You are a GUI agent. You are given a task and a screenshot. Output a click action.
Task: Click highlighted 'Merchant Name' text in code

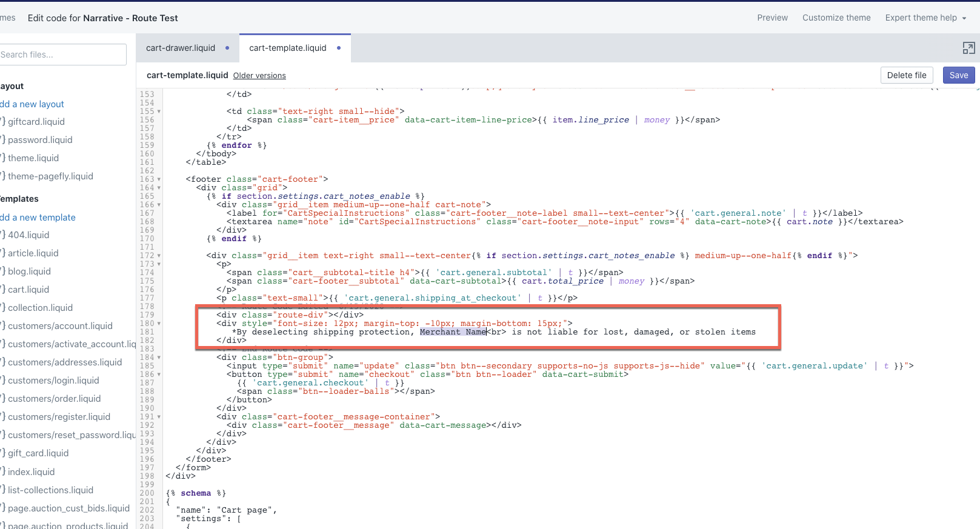coord(453,332)
